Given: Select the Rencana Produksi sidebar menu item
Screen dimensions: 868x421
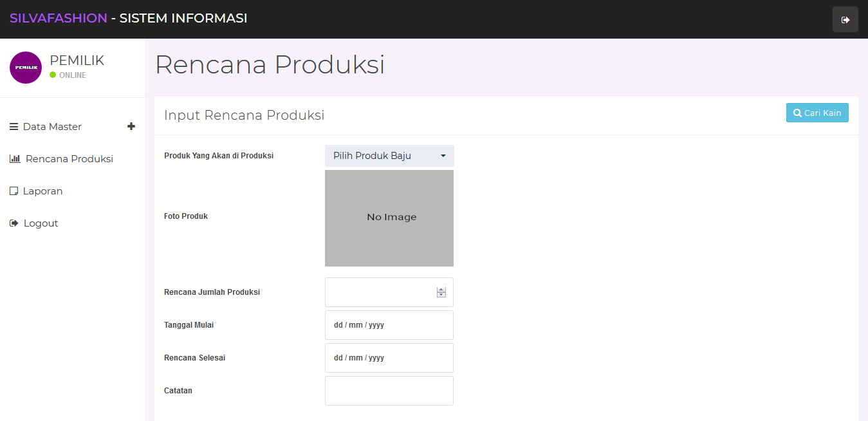Looking at the screenshot, I should coord(68,158).
